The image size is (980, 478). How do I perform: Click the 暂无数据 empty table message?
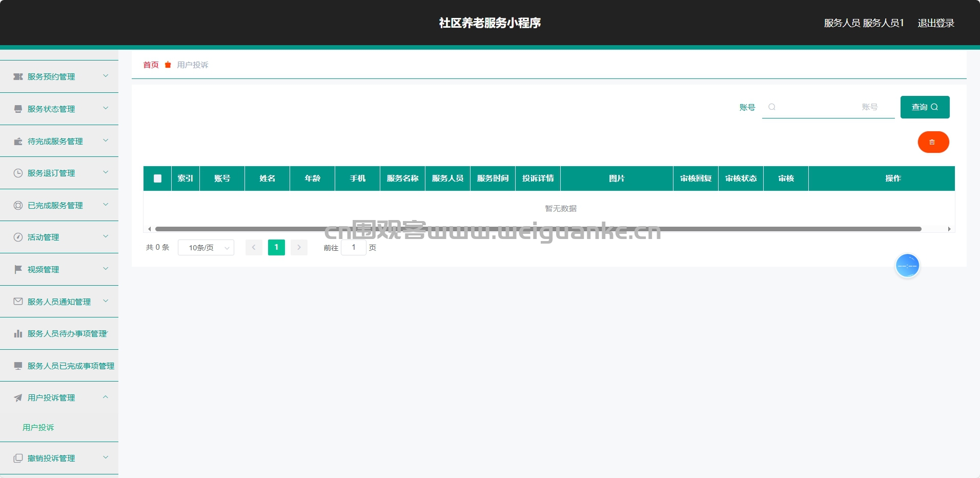pos(561,208)
